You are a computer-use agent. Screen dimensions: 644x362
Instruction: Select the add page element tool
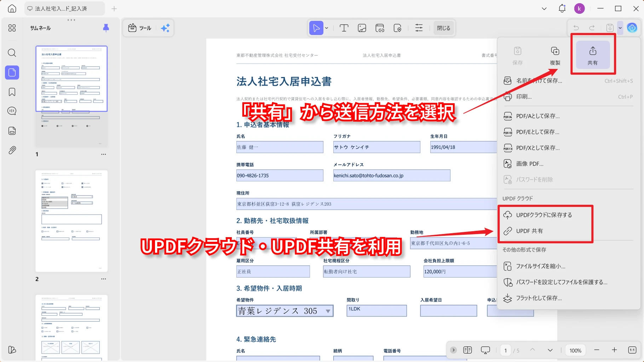[398, 28]
